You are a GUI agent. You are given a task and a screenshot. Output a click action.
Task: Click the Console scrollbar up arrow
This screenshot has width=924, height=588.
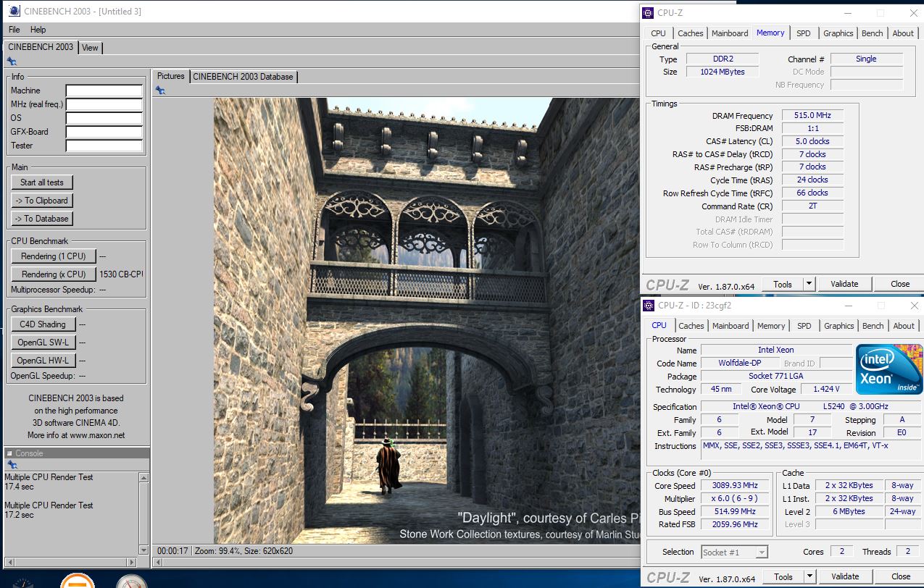pos(144,478)
